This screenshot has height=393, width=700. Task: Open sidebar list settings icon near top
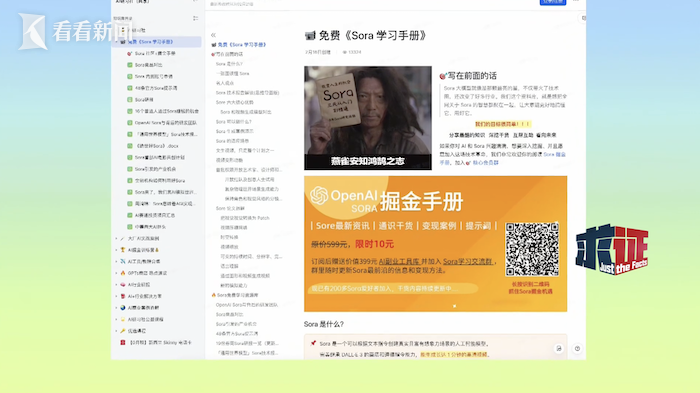click(x=196, y=18)
